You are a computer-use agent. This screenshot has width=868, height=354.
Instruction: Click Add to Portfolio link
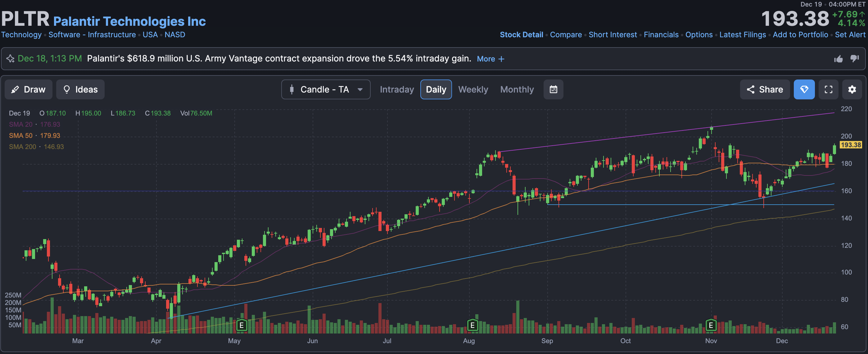click(x=800, y=35)
